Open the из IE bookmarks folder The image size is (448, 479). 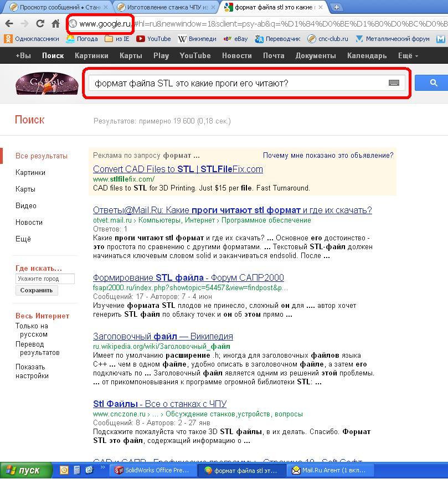pos(117,39)
